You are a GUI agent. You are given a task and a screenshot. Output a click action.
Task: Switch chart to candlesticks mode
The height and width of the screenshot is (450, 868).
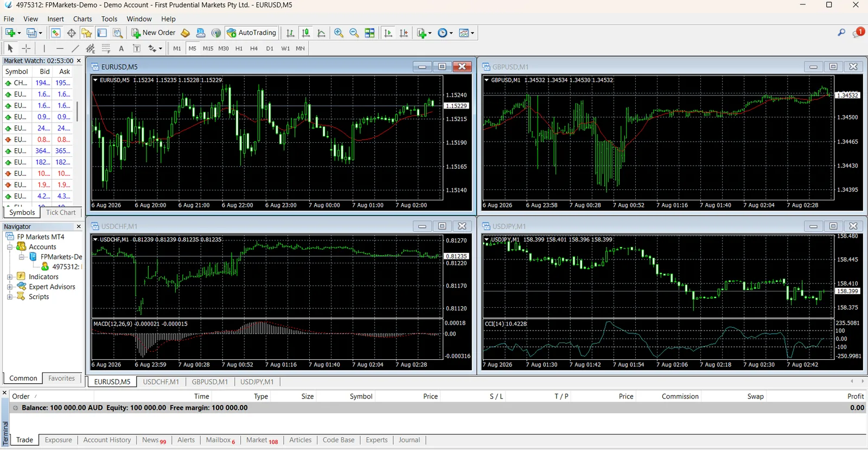point(306,33)
